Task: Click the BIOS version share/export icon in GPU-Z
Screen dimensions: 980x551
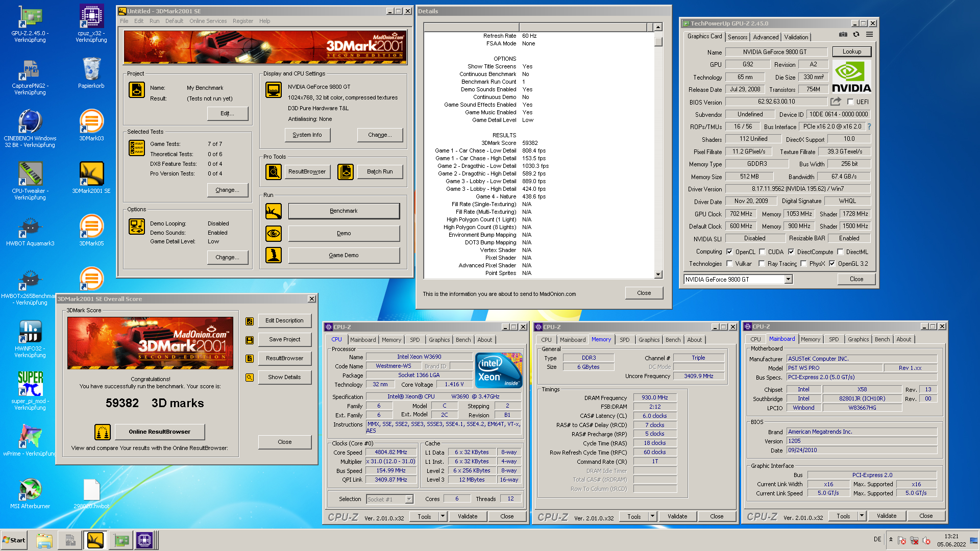Action: pos(836,102)
